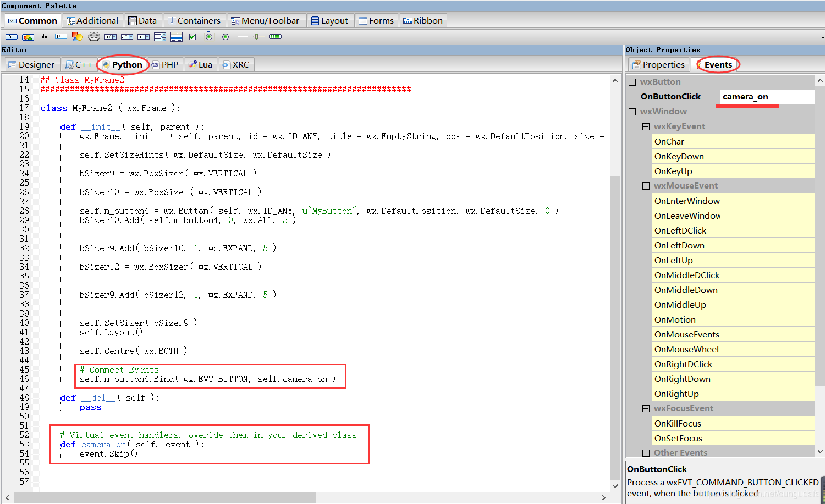Collapse the wxWindow events category
This screenshot has height=504, width=825.
tap(632, 112)
